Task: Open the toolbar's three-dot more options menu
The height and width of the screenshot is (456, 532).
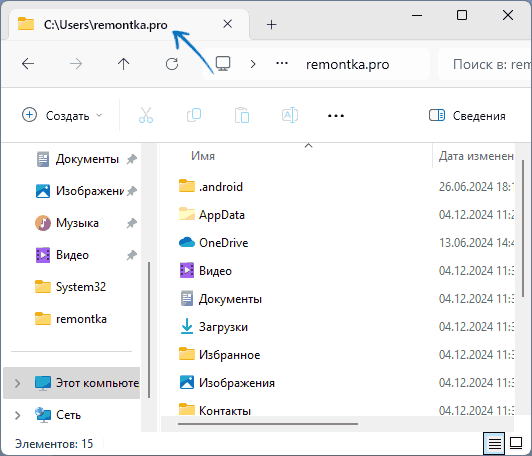Action: tap(336, 116)
